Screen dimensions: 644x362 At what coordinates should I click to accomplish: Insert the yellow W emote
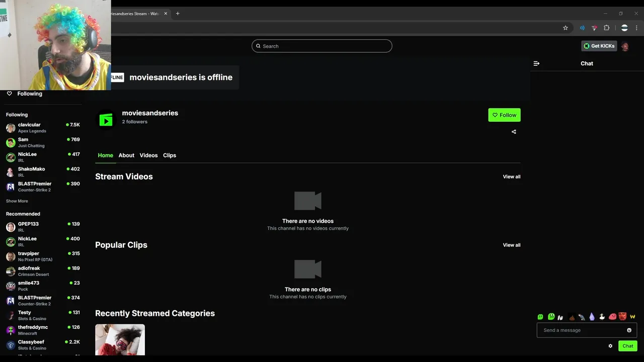[x=632, y=317]
